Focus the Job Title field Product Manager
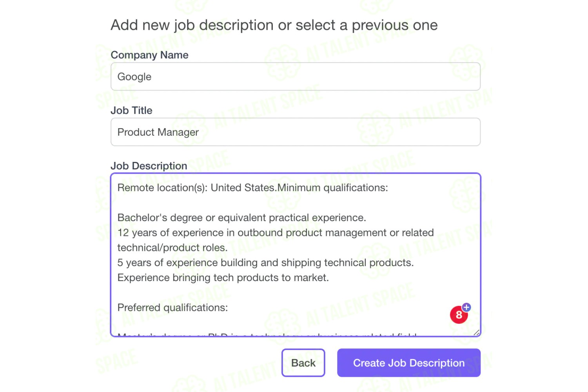The width and height of the screenshot is (588, 392). pos(296,132)
